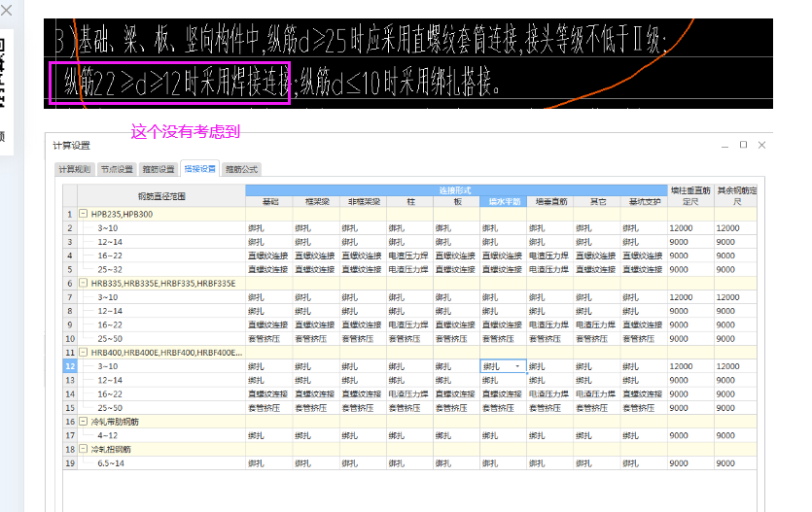Select row 10 基础 cell 套管挤压
Viewport: 812px width, 512px height.
(269, 339)
